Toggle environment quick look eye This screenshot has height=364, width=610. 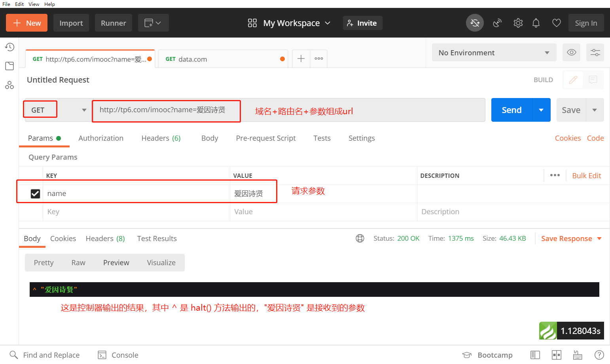point(571,53)
